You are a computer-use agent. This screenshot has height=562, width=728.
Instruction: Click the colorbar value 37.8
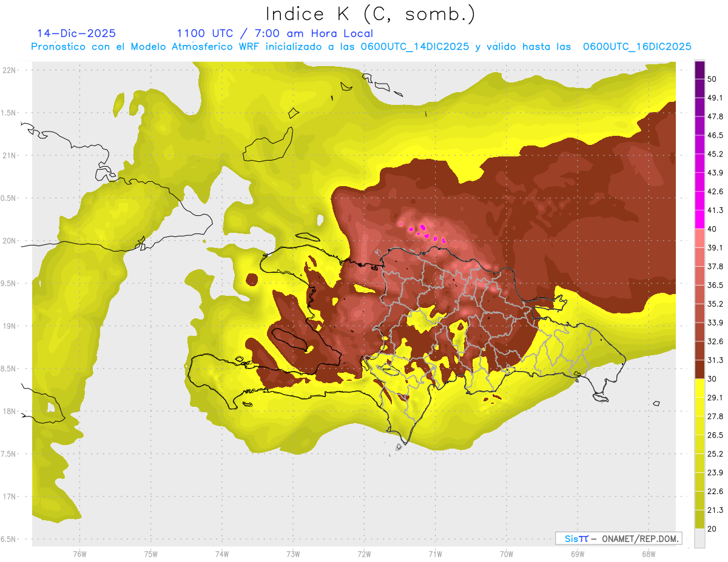pos(715,266)
